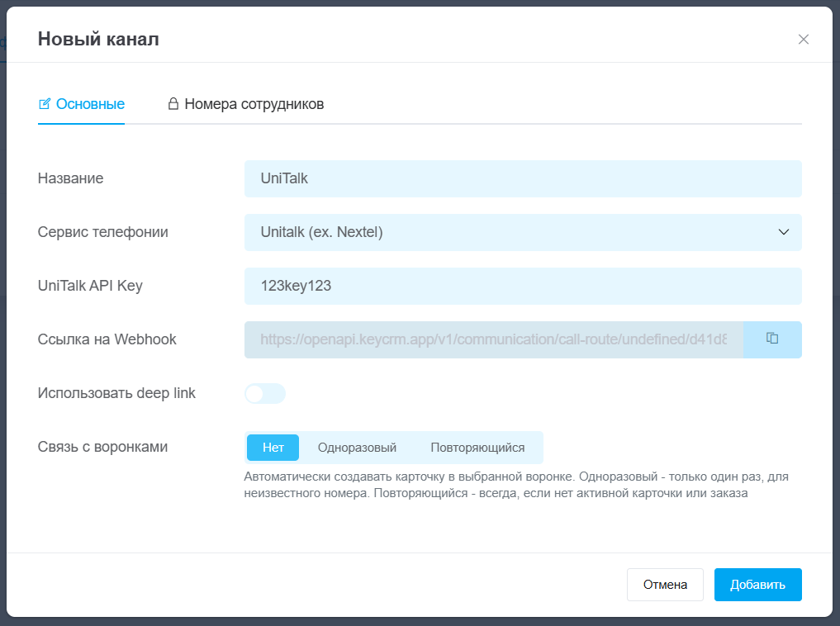Click the lock icon beside Номера сотрудников
The height and width of the screenshot is (626, 840).
pyautogui.click(x=173, y=104)
